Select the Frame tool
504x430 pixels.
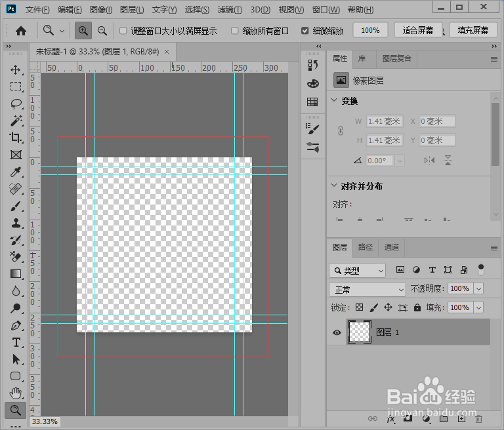point(16,155)
